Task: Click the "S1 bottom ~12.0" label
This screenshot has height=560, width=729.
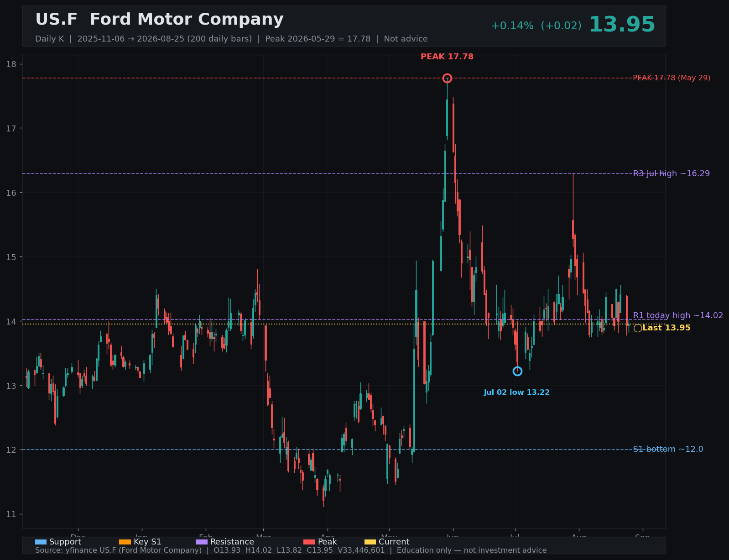Action: pyautogui.click(x=668, y=449)
